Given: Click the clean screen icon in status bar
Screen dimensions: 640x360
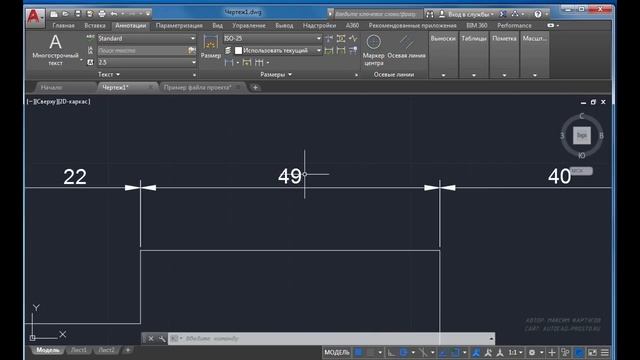Looking at the screenshot, I should click(592, 352).
